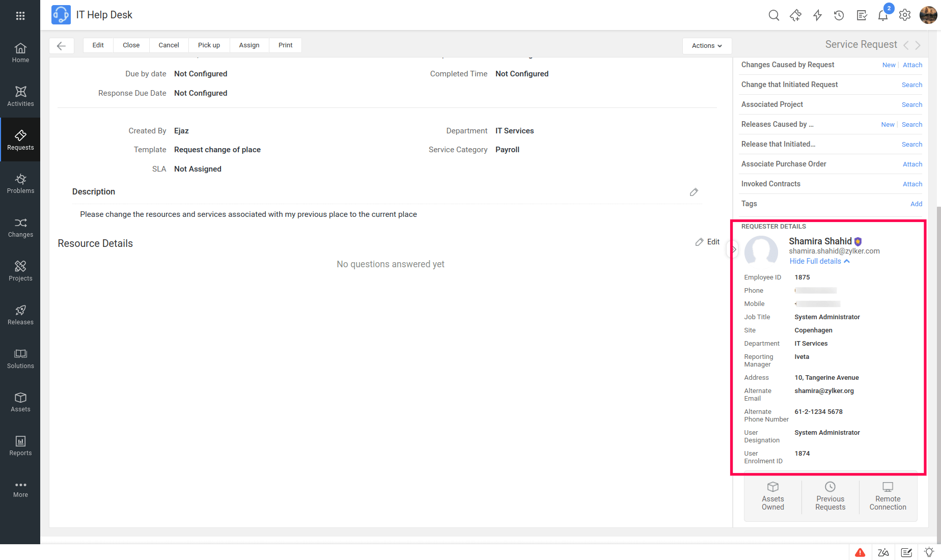The height and width of the screenshot is (560, 941).
Task: Print the request
Action: click(285, 45)
